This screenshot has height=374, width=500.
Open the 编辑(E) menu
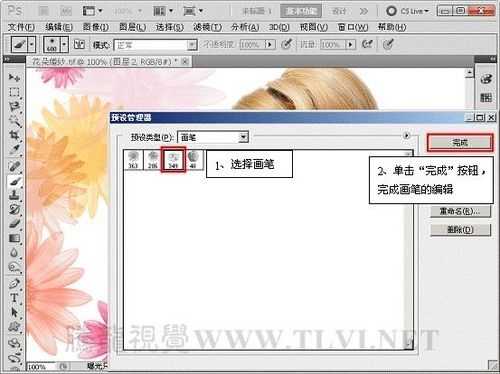[59, 27]
